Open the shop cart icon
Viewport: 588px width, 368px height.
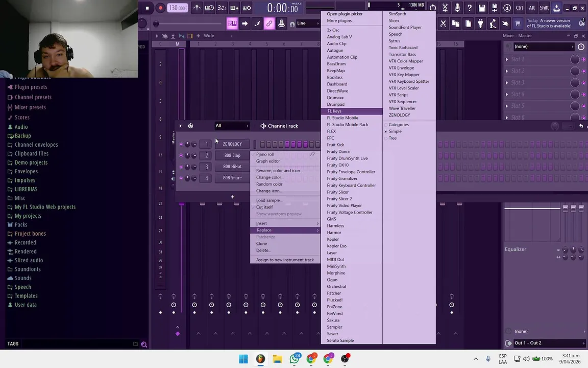tap(518, 24)
